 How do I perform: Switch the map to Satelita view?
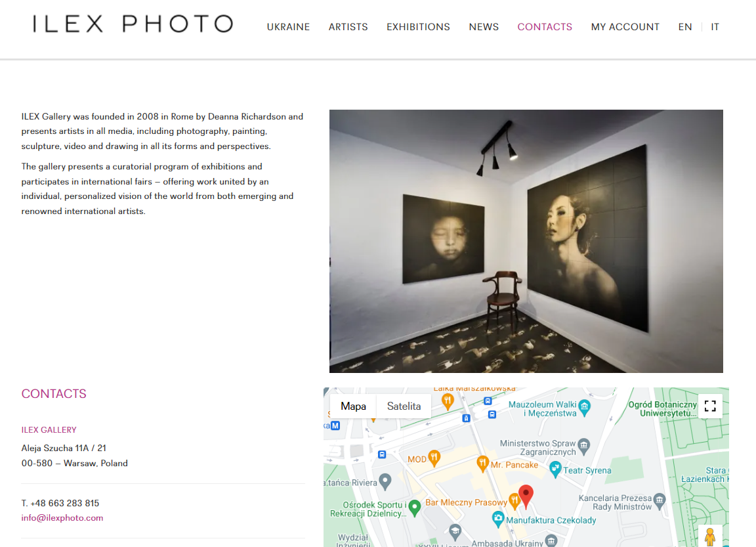(404, 406)
